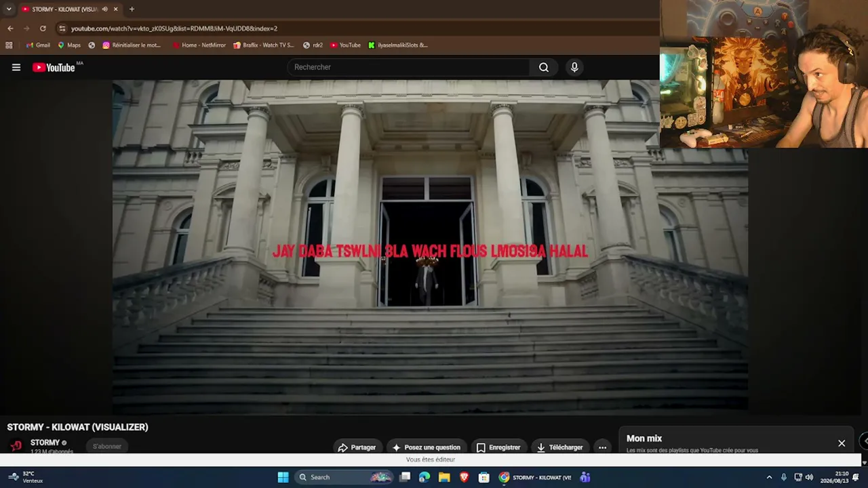Open the Braflix - Watch TV bookmark
Image resolution: width=868 pixels, height=488 pixels.
[263, 45]
